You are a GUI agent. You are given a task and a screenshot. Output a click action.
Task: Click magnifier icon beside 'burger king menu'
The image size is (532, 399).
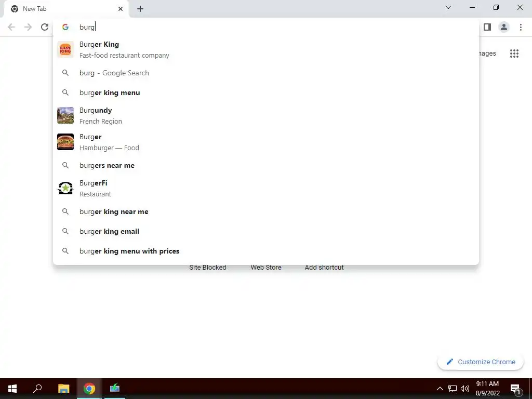[x=65, y=92]
